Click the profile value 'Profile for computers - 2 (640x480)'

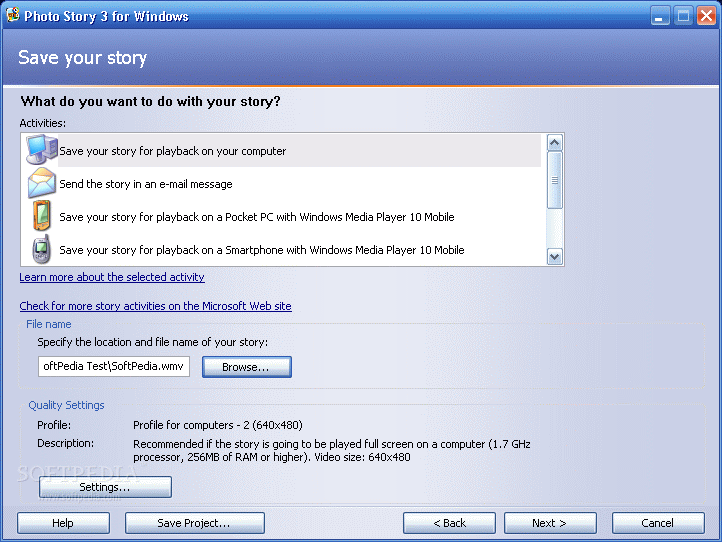click(x=218, y=425)
